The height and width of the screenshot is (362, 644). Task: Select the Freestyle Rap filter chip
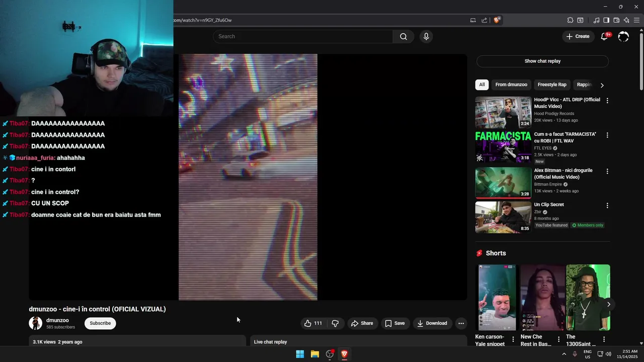coord(552,84)
